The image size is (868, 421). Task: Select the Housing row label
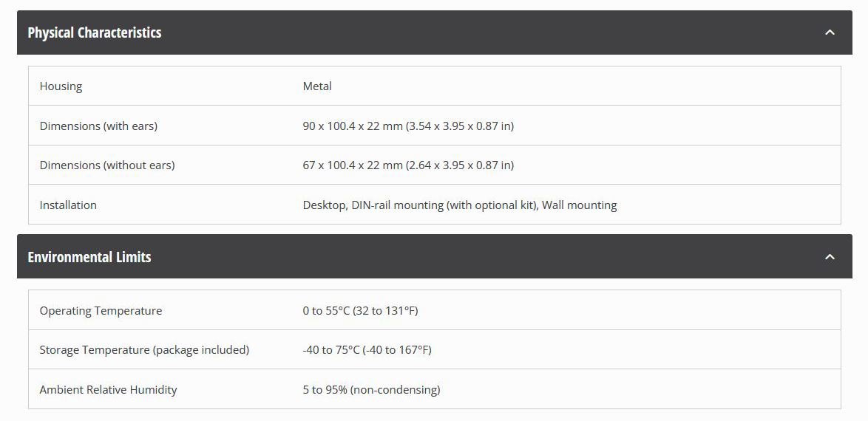click(x=61, y=86)
